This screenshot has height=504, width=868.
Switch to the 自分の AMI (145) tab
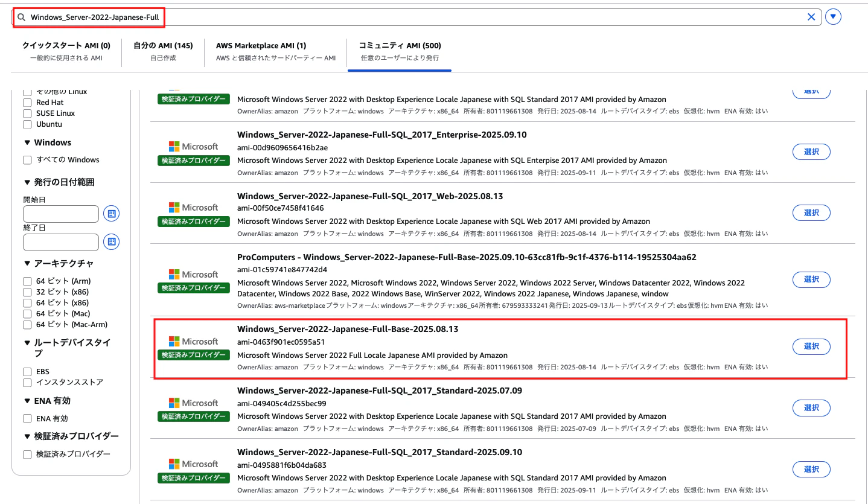[x=163, y=51]
